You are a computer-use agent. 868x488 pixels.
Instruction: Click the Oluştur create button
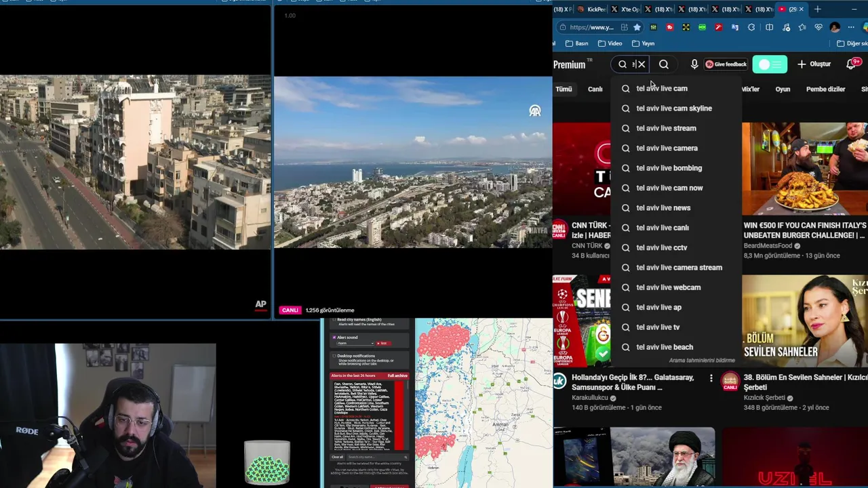pos(814,64)
